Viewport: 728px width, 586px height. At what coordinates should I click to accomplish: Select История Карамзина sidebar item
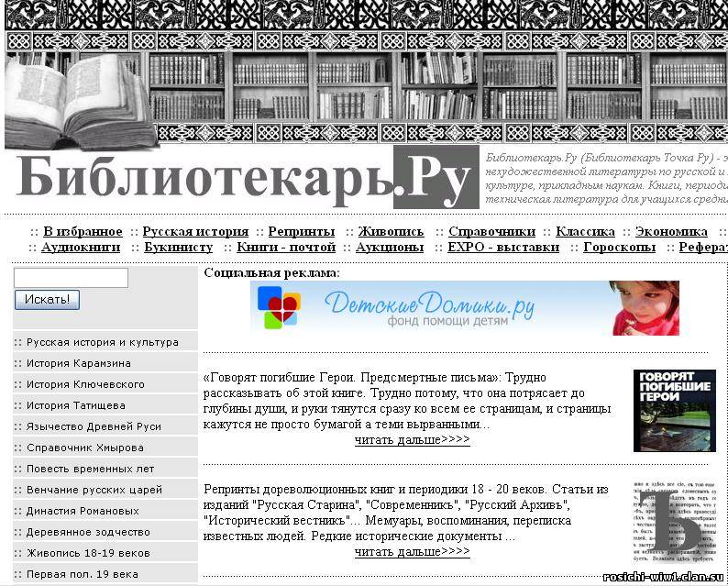(x=105, y=363)
